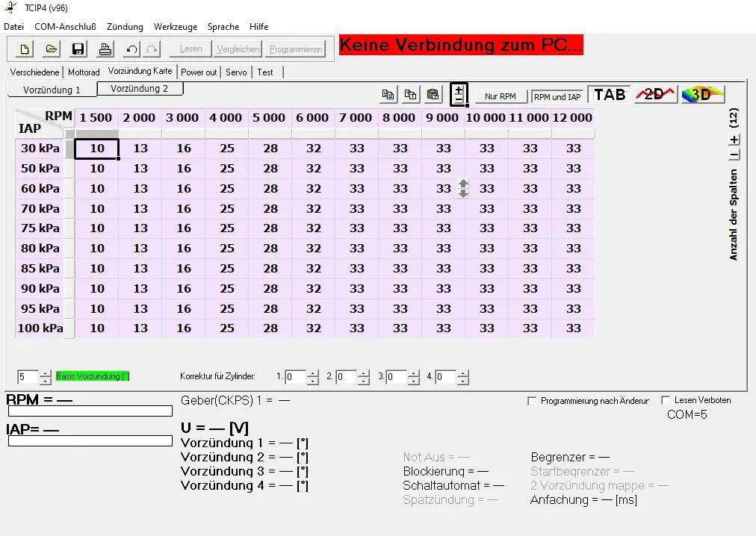Decrease cylinder 2 correction with down arrow
The height and width of the screenshot is (536, 756).
364,381
